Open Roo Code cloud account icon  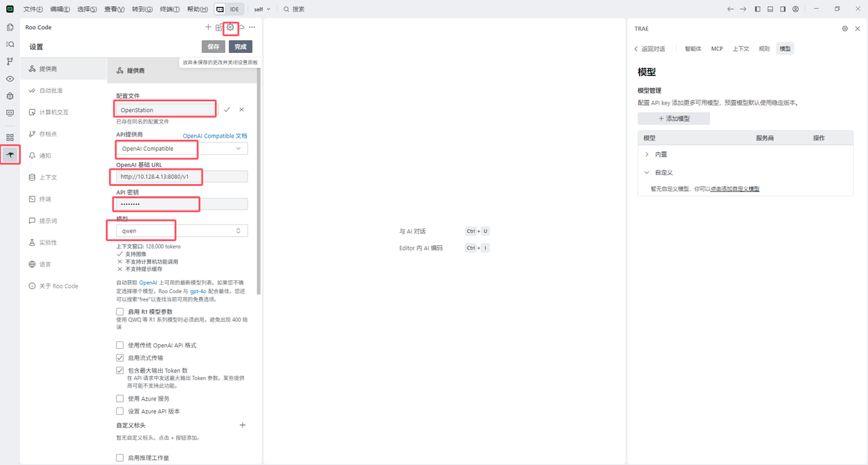tap(241, 27)
